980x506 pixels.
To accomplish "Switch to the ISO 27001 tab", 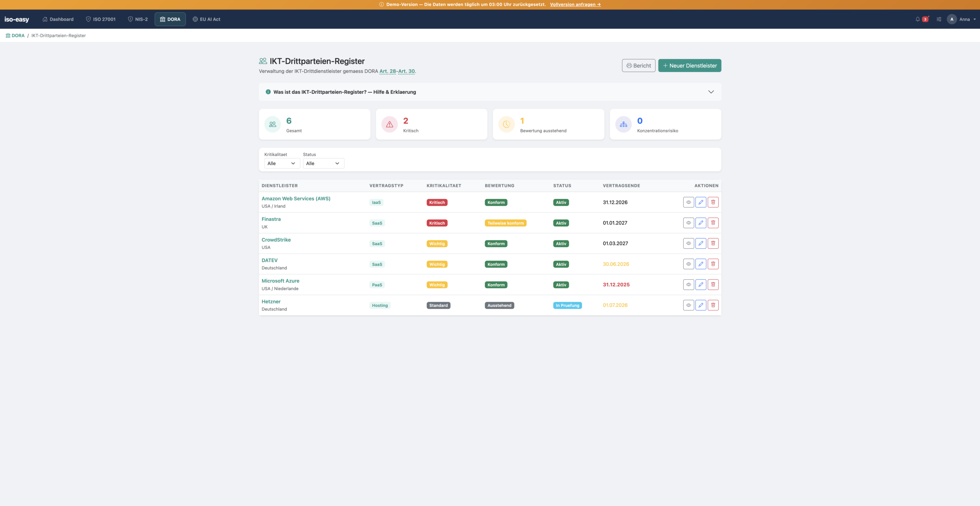I will 101,19.
